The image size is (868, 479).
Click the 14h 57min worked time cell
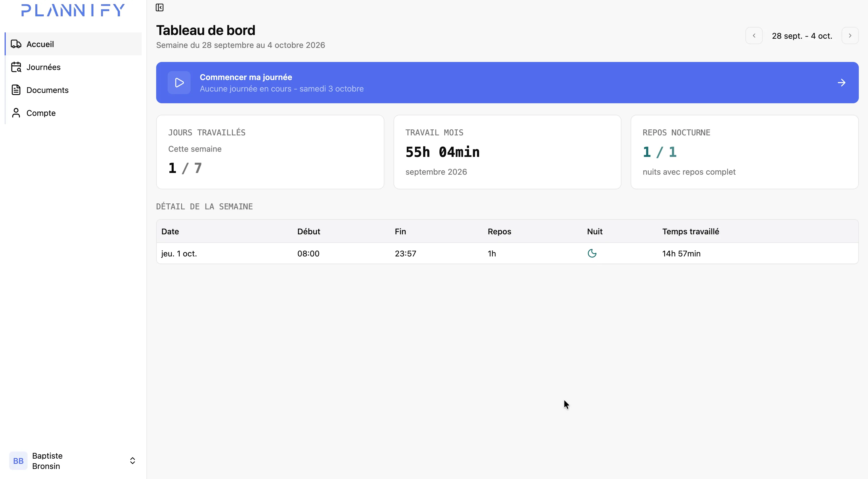[681, 254]
